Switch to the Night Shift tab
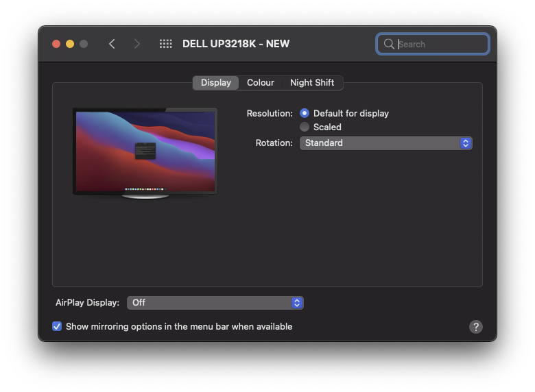 click(x=312, y=83)
